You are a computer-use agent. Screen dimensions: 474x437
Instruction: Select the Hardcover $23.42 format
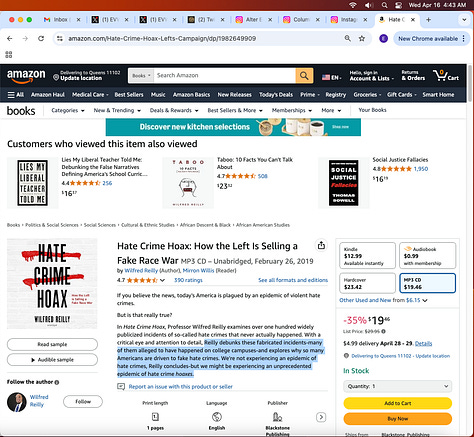pyautogui.click(x=367, y=283)
